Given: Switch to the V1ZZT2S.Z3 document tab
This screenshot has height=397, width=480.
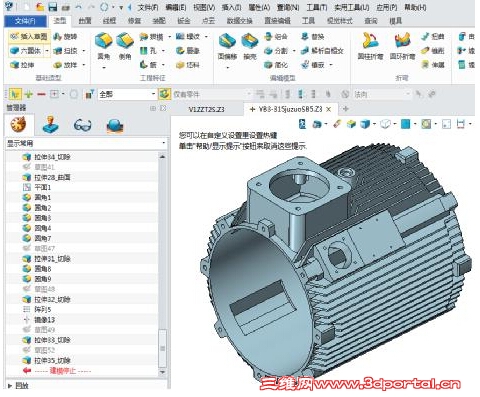Looking at the screenshot, I should (206, 109).
